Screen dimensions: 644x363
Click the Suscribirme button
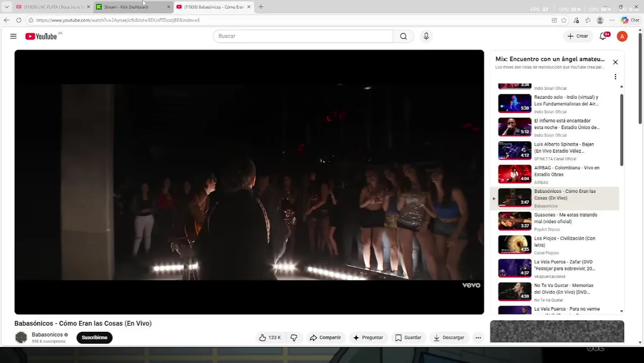coord(95,338)
